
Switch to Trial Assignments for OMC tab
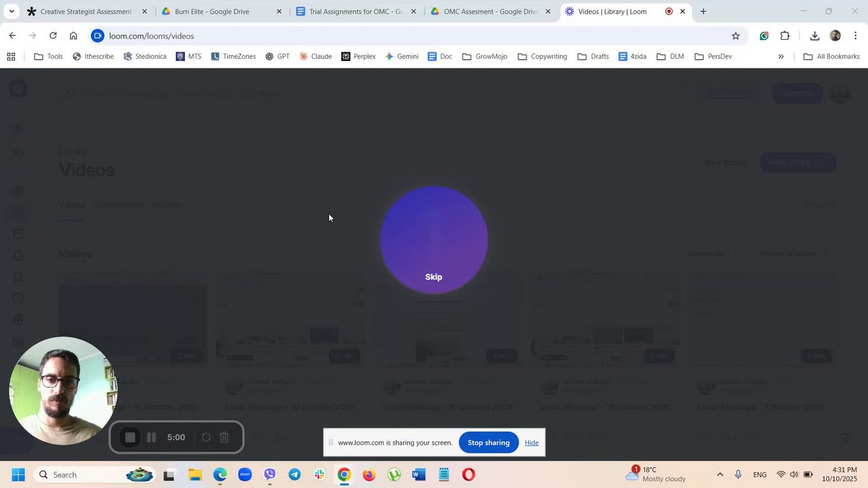pos(356,12)
